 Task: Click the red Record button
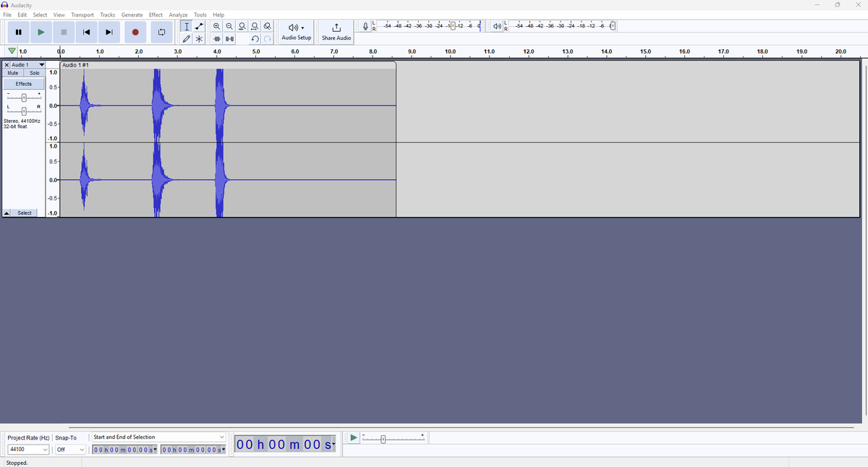coord(135,32)
